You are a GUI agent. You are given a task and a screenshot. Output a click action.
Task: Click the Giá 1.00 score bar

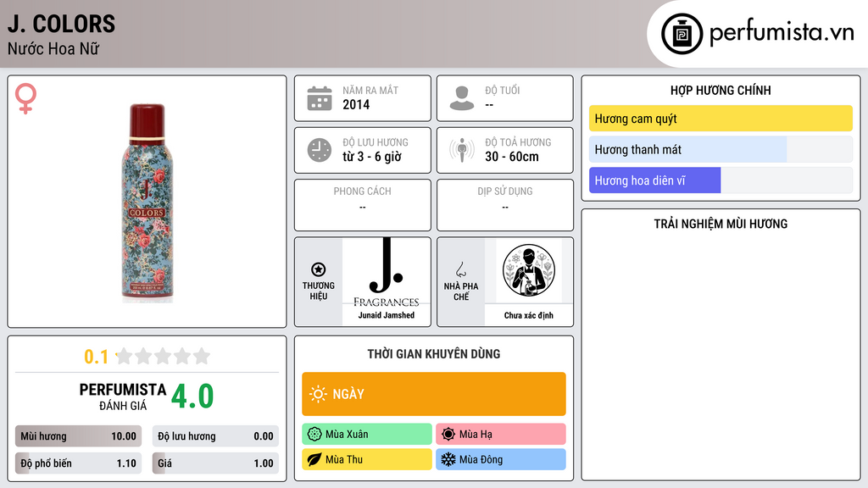pos(215,463)
